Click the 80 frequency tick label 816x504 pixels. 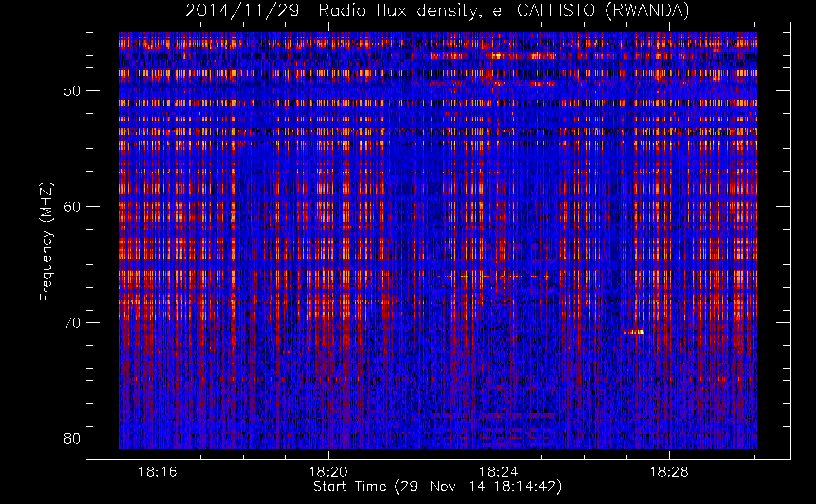[x=72, y=438]
